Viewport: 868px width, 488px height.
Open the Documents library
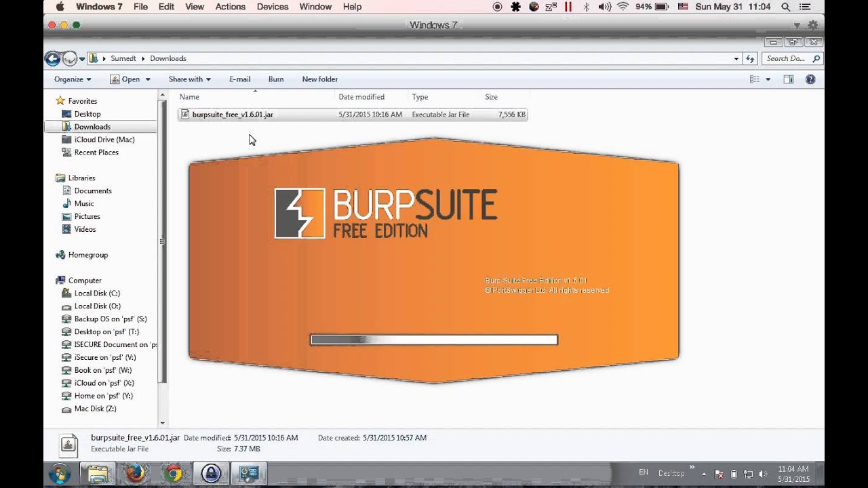93,190
